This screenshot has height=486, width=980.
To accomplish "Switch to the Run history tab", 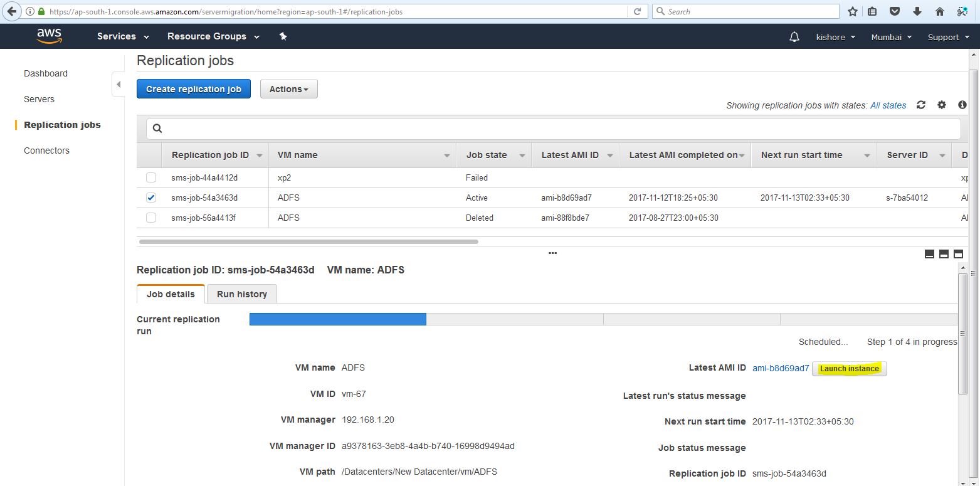I will coord(241,294).
